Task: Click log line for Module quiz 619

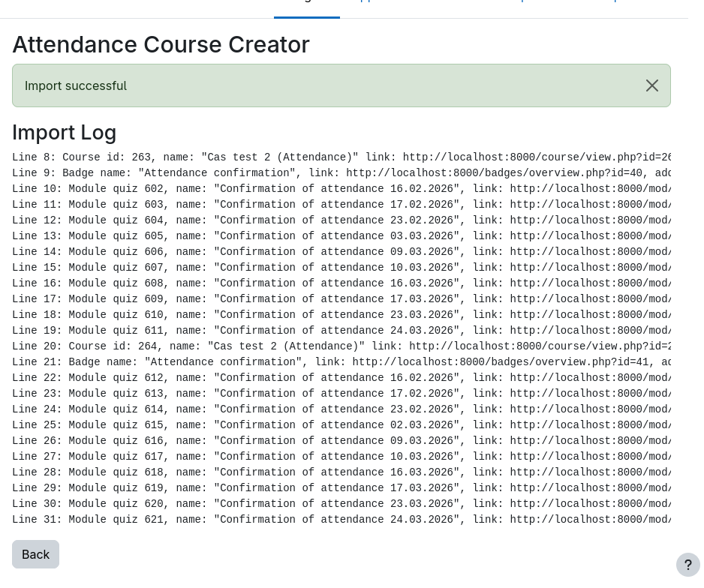Action: tap(341, 487)
